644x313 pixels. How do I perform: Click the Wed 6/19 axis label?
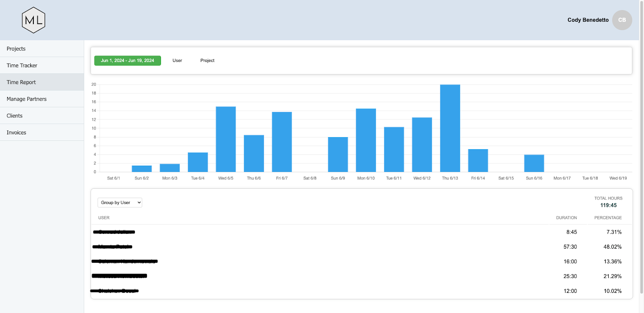pos(618,178)
